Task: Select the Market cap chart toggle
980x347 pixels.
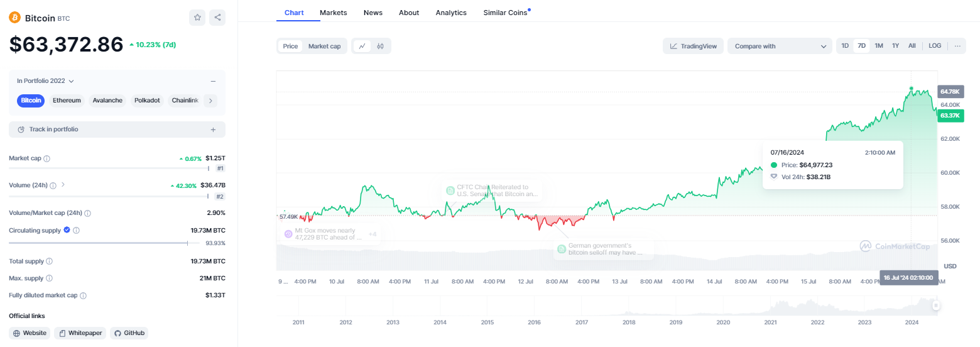Action: (324, 46)
